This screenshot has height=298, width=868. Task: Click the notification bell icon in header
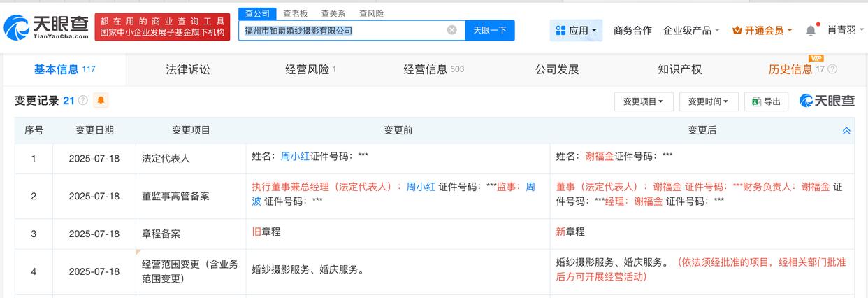coord(811,31)
